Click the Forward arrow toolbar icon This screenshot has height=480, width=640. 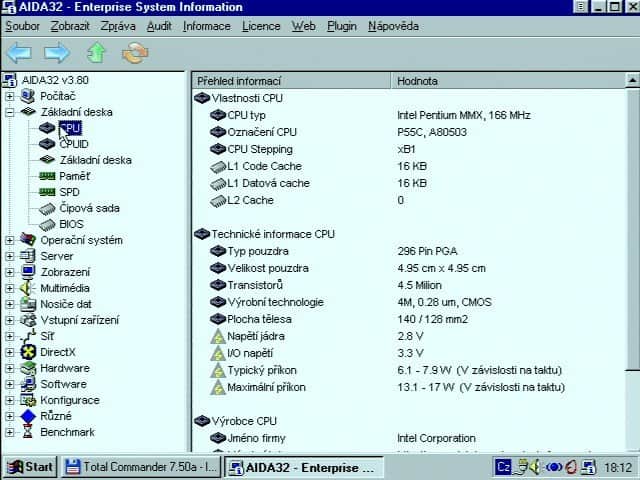(x=57, y=53)
